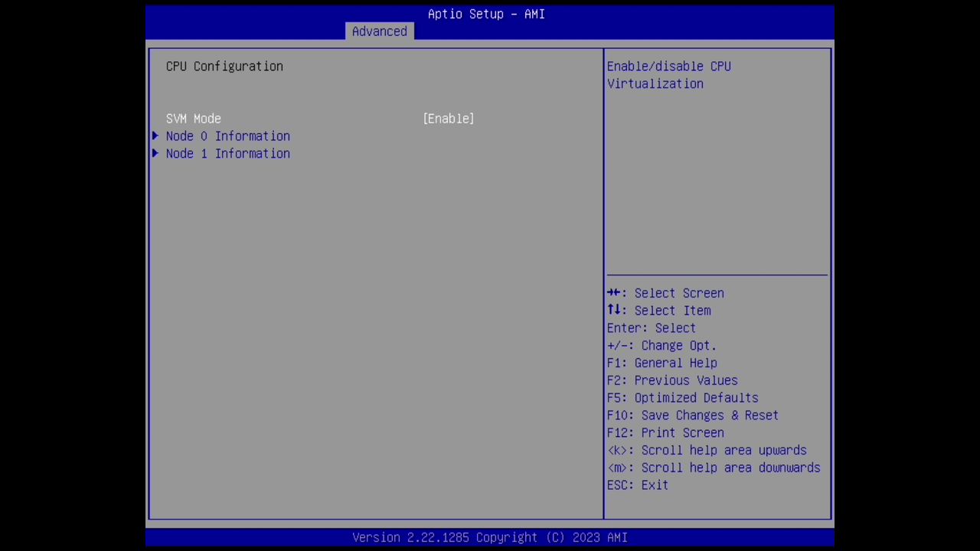Open Node 1 Information submenu
The image size is (980, 551).
point(228,154)
